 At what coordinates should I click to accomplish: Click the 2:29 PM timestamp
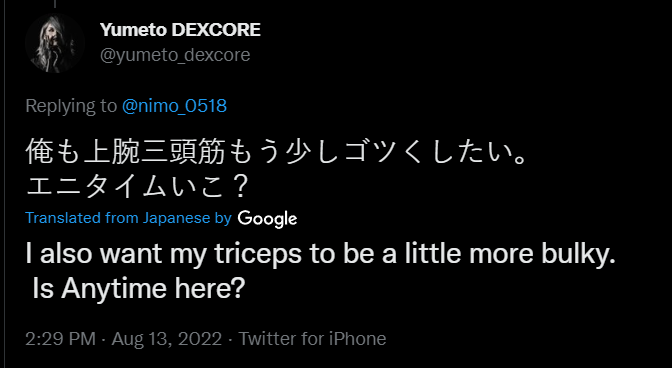[x=60, y=339]
